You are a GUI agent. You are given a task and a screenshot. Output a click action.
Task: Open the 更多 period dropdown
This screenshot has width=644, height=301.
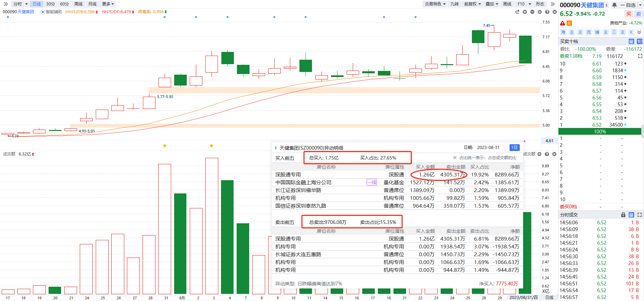(108, 4)
